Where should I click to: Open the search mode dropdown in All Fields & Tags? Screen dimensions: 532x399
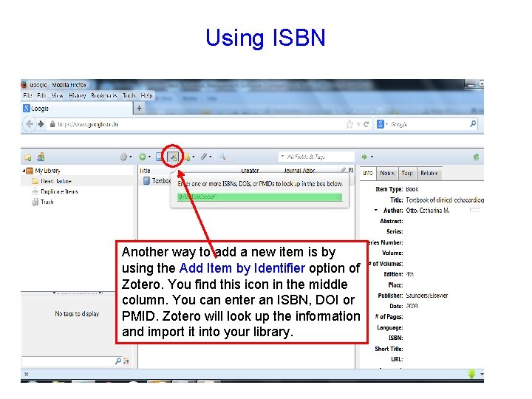click(x=282, y=157)
